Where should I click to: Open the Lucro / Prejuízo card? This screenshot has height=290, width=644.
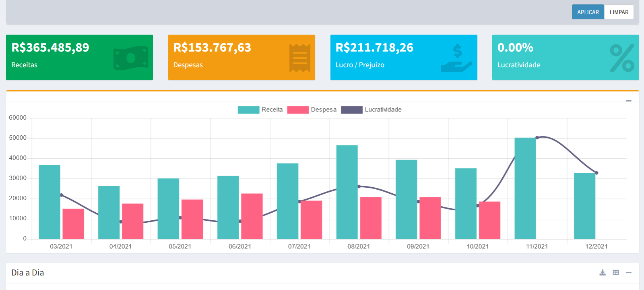[x=404, y=57]
